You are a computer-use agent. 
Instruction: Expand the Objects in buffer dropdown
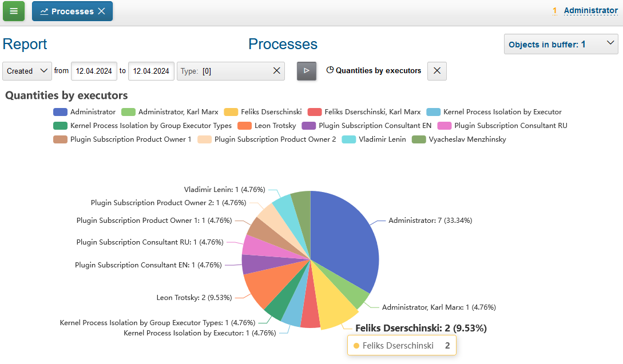point(561,43)
